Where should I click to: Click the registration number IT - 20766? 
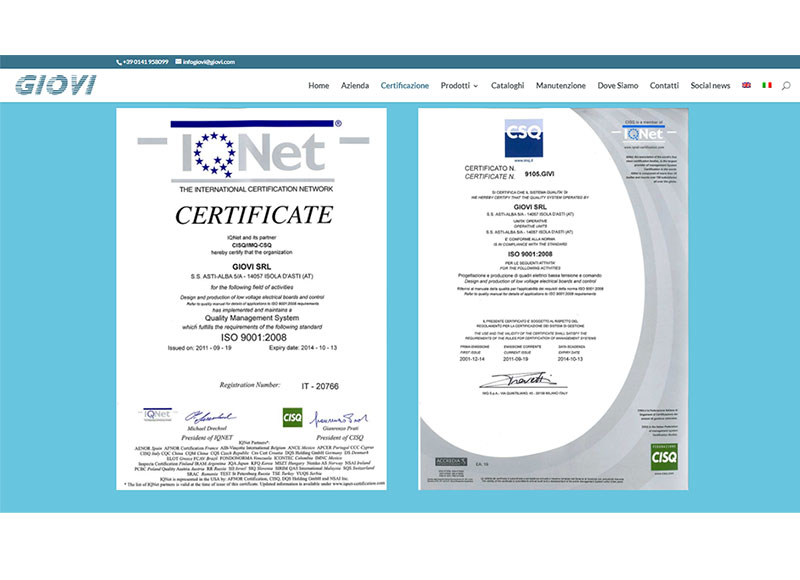(320, 386)
